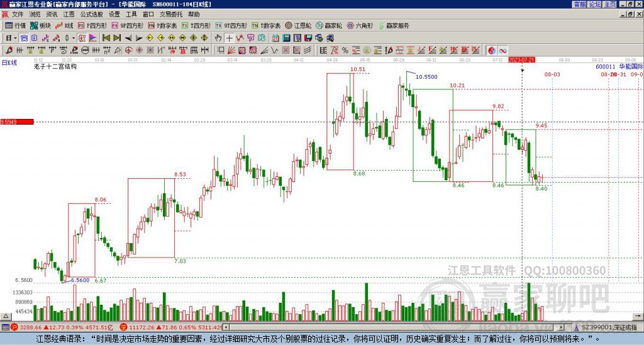Click the circled crosshair target icon

128,50
